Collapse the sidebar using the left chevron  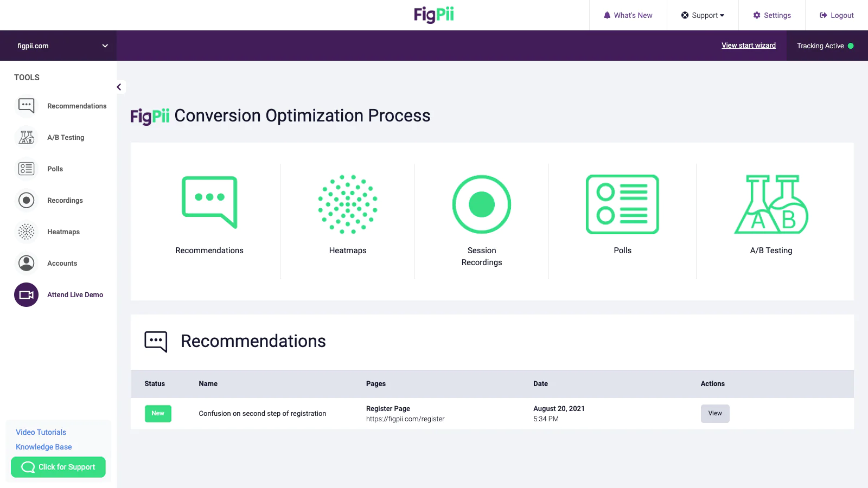click(119, 87)
